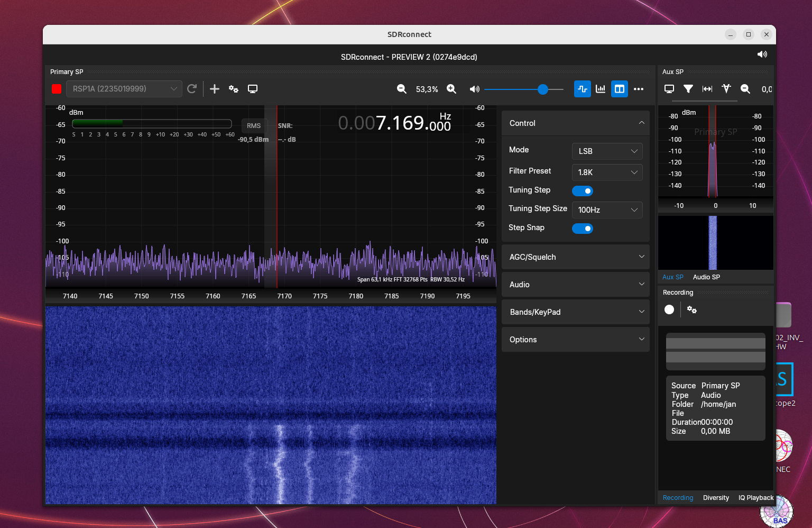The height and width of the screenshot is (528, 812).
Task: Click the recording level meter bars
Action: pos(715,351)
